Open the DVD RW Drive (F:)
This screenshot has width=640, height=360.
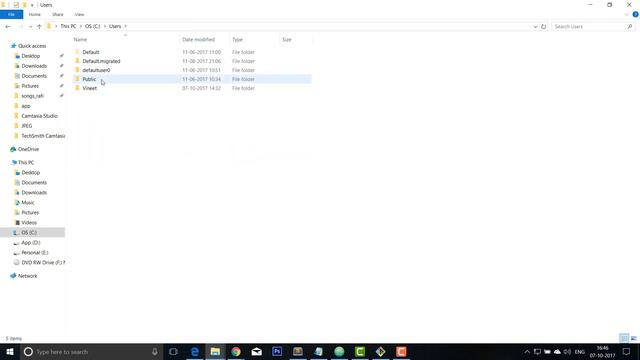coord(43,263)
